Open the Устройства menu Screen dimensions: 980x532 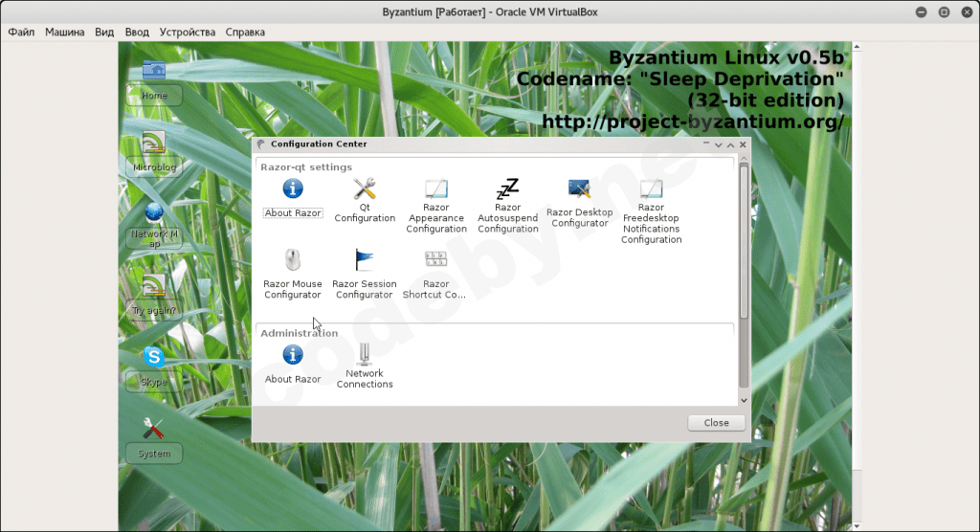[x=187, y=32]
